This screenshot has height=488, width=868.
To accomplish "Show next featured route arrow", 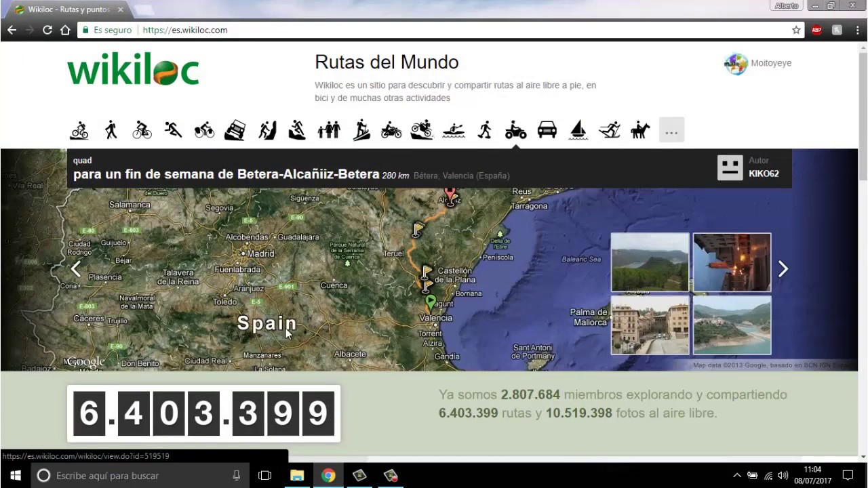I will 783,269.
